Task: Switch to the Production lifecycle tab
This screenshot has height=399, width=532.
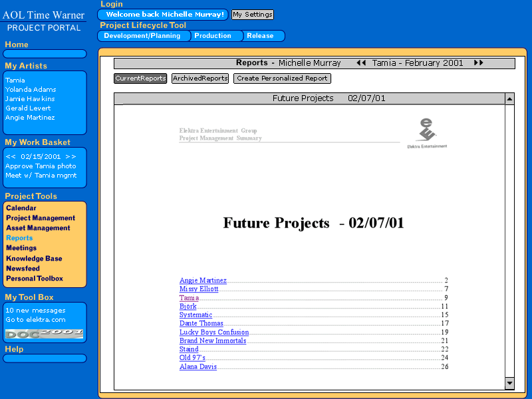Action: tap(213, 36)
